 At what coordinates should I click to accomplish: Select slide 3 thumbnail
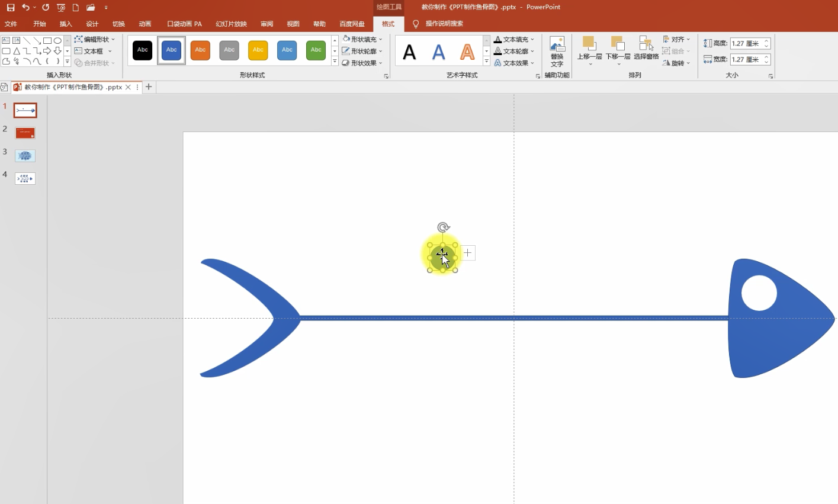[x=25, y=156]
